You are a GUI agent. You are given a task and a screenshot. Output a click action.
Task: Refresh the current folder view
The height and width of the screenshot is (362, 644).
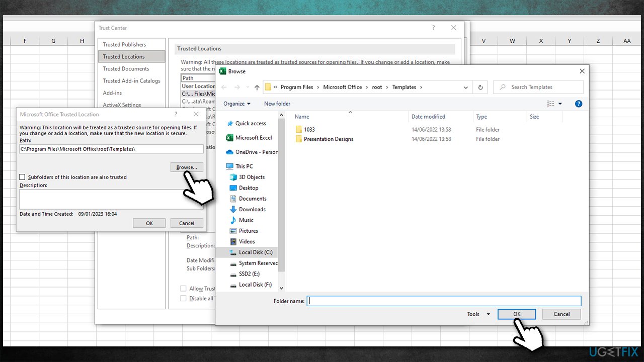click(480, 87)
